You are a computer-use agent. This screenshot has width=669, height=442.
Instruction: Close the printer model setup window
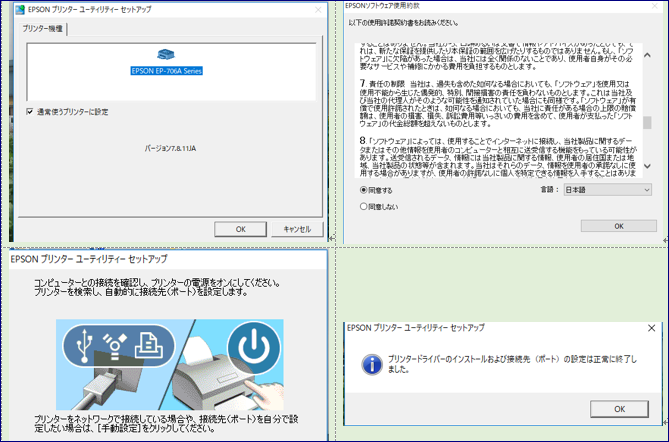tap(318, 10)
